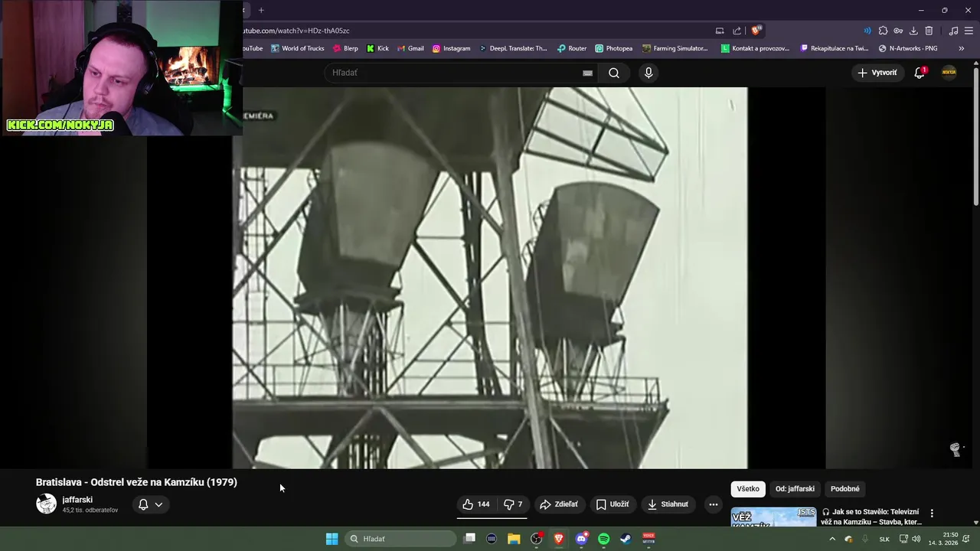Image resolution: width=980 pixels, height=551 pixels.
Task: Select the 'Od: jaffarski' filter chip
Action: pos(795,489)
